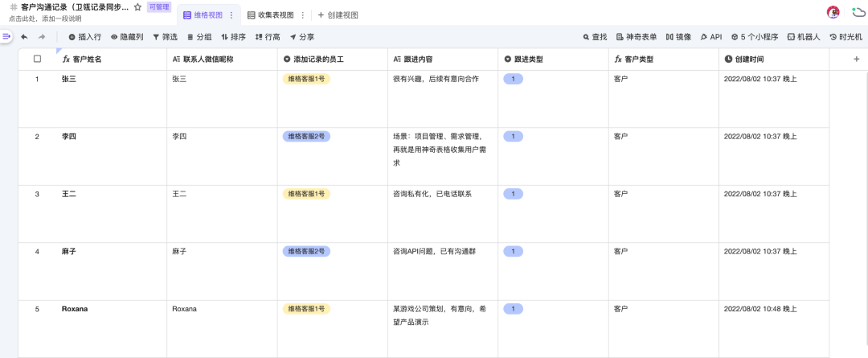The height and width of the screenshot is (358, 868).
Task: Open the API panel
Action: pos(711,37)
